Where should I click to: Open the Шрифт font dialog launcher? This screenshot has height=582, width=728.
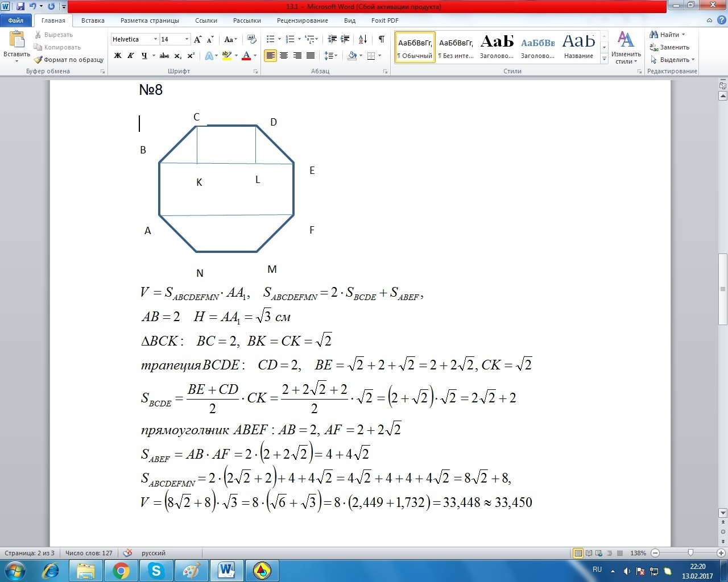coord(256,72)
